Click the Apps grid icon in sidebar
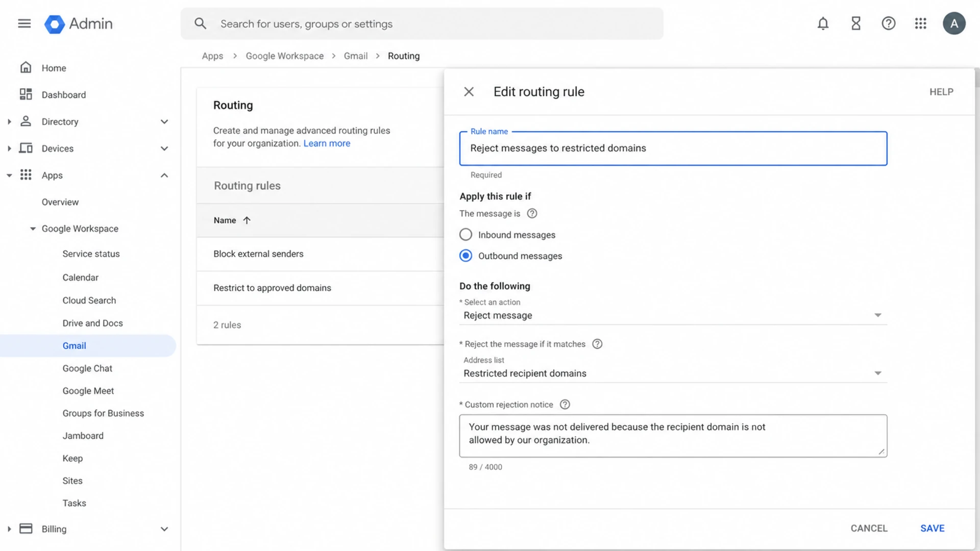 [x=26, y=175]
